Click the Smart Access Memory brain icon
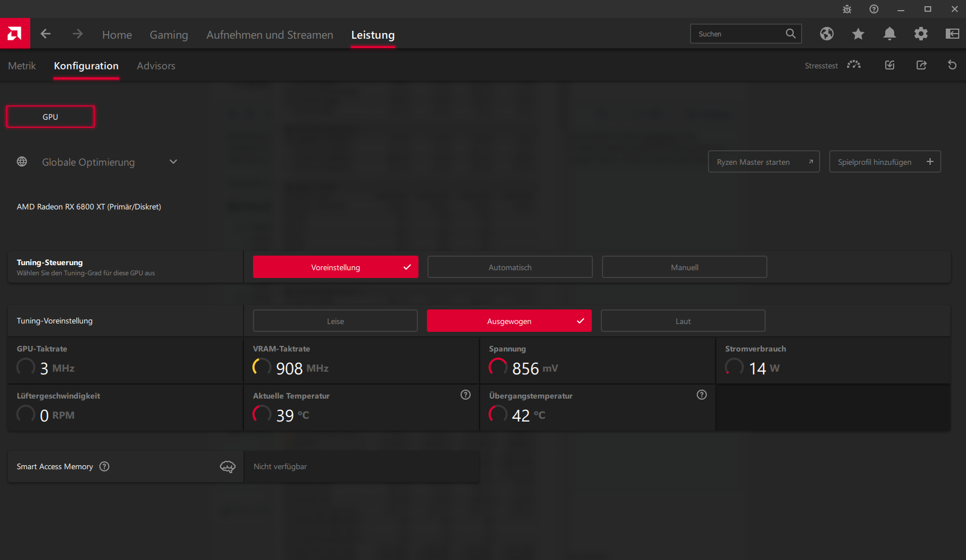This screenshot has height=560, width=966. 228,466
